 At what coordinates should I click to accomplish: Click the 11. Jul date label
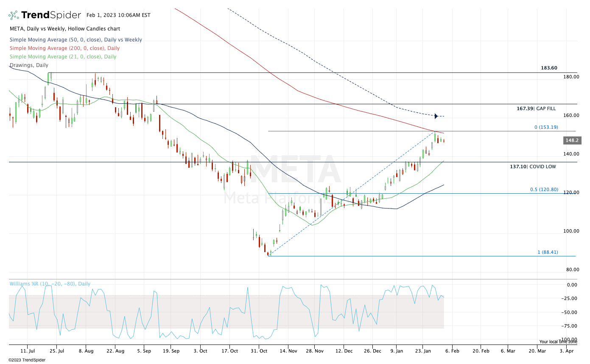(x=27, y=351)
